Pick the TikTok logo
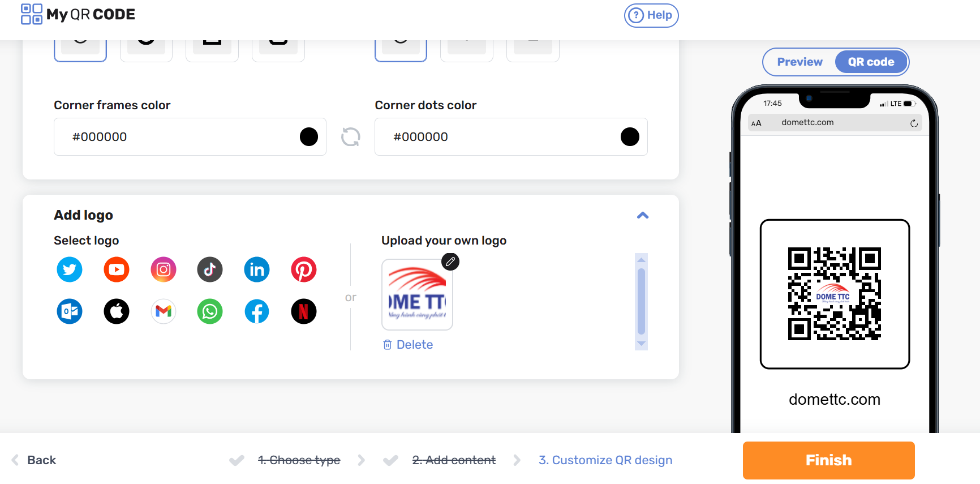 pyautogui.click(x=210, y=269)
